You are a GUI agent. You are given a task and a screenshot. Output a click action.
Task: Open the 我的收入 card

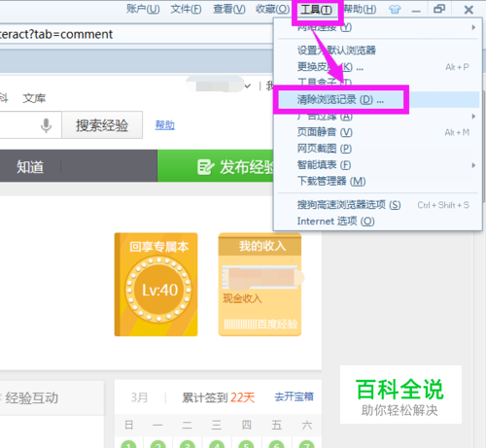click(x=260, y=285)
